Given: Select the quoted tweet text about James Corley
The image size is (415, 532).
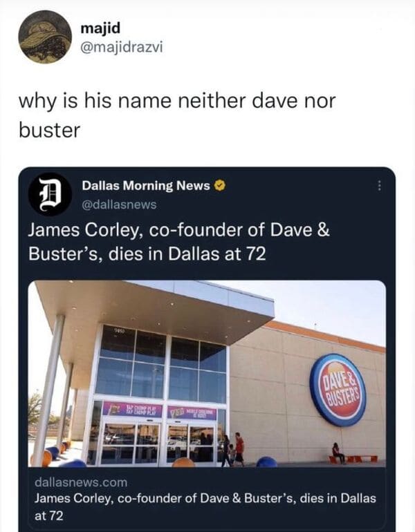Looking at the screenshot, I should [178, 242].
